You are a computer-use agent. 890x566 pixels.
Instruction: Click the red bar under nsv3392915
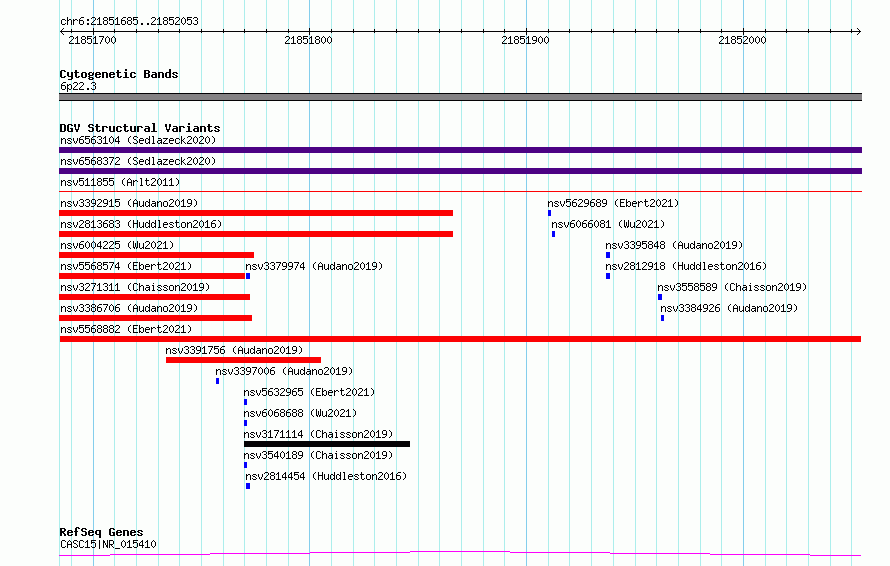coord(256,213)
